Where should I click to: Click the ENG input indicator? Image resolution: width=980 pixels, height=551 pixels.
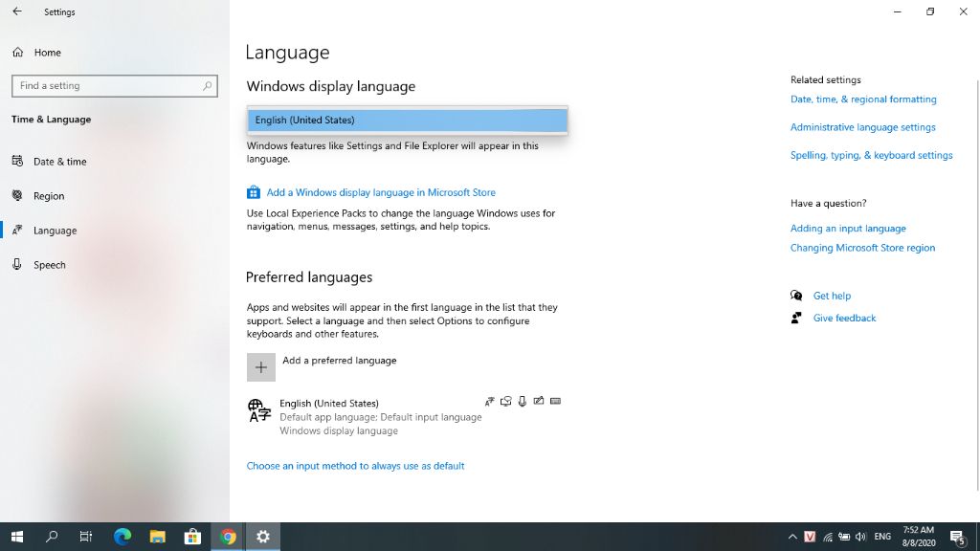[882, 537]
